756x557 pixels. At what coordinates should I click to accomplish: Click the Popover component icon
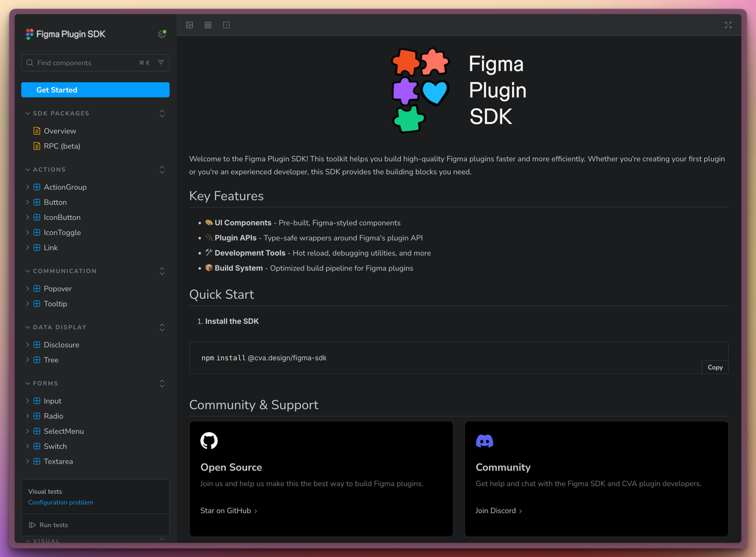pos(37,289)
